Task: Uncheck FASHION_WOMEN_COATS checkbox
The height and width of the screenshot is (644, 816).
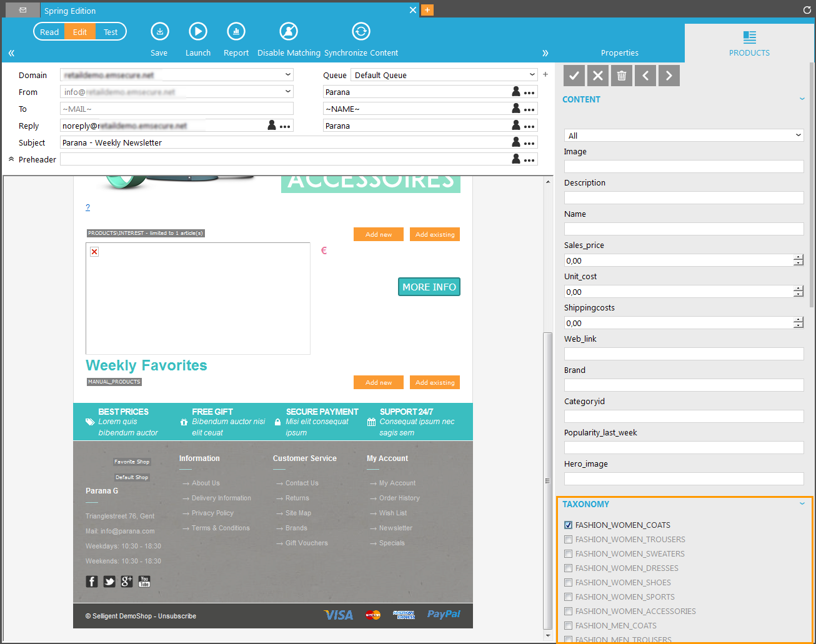Action: 568,525
